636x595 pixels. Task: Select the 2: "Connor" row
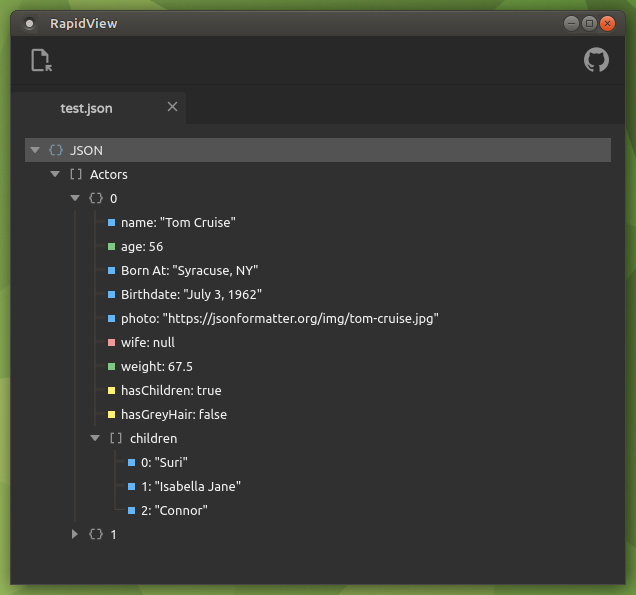[x=174, y=510]
